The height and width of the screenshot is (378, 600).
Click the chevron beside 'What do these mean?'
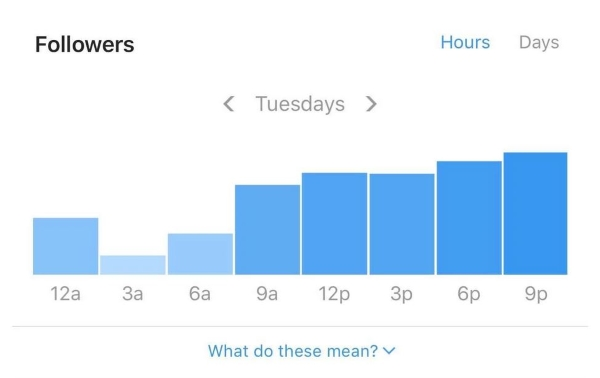[388, 350]
